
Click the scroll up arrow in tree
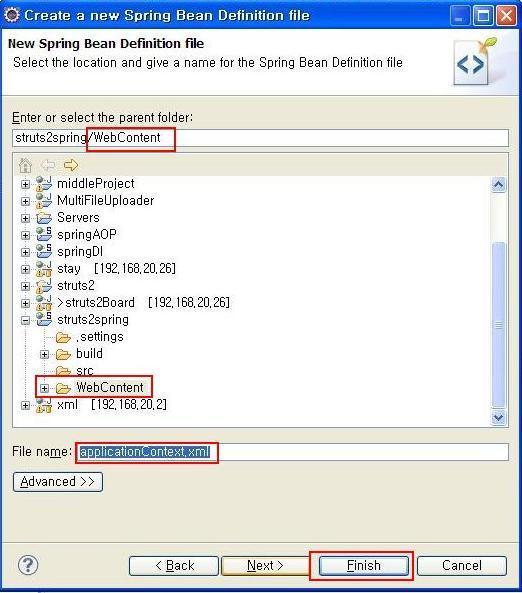(x=498, y=185)
